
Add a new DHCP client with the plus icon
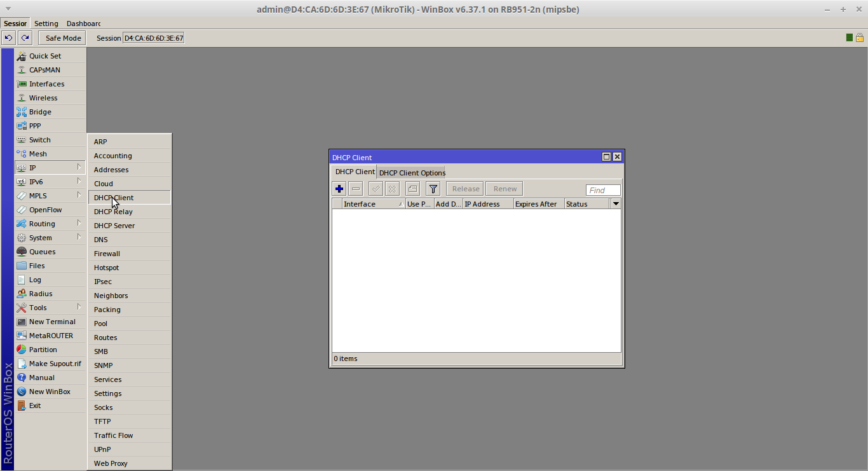339,189
